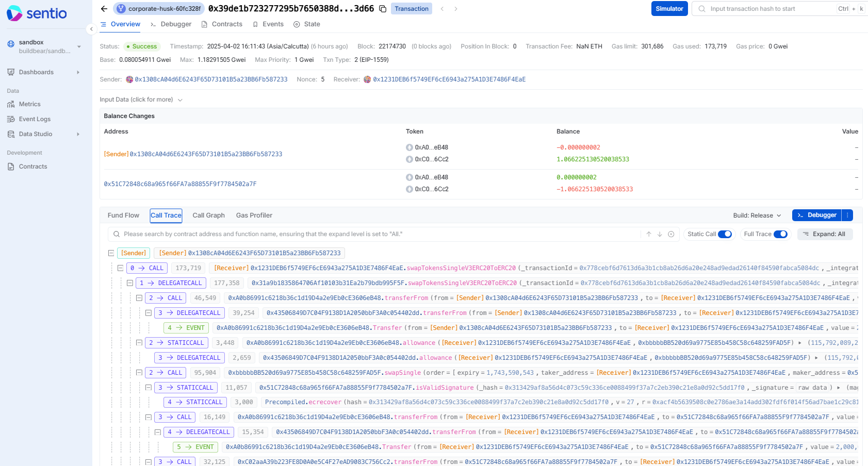Go to next transaction chevron
This screenshot has height=466, width=868.
(456, 9)
